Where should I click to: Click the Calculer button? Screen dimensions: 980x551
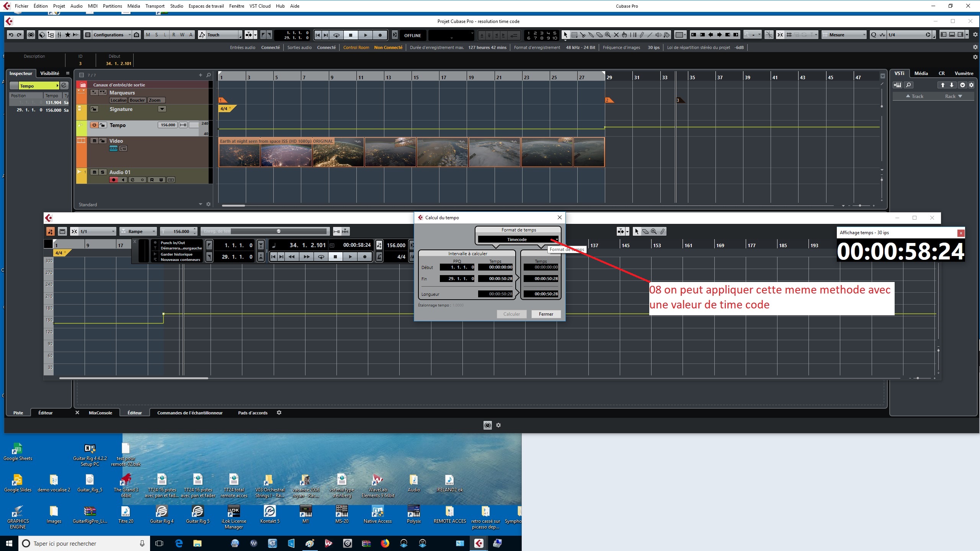tap(511, 314)
